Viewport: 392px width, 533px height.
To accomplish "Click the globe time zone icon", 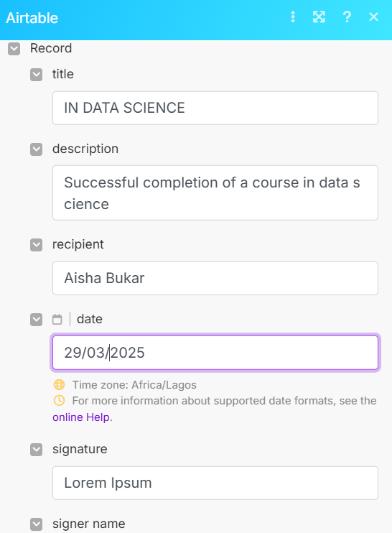I will [59, 384].
